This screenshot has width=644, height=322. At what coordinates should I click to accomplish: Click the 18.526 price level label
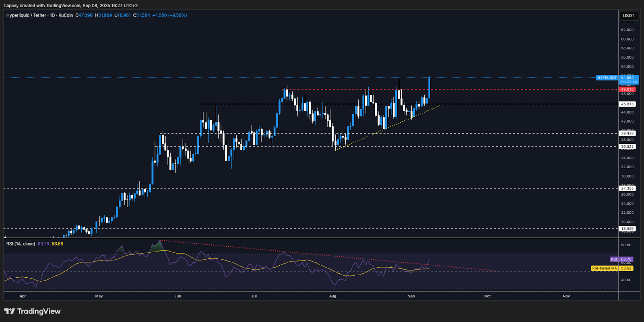coord(627,229)
